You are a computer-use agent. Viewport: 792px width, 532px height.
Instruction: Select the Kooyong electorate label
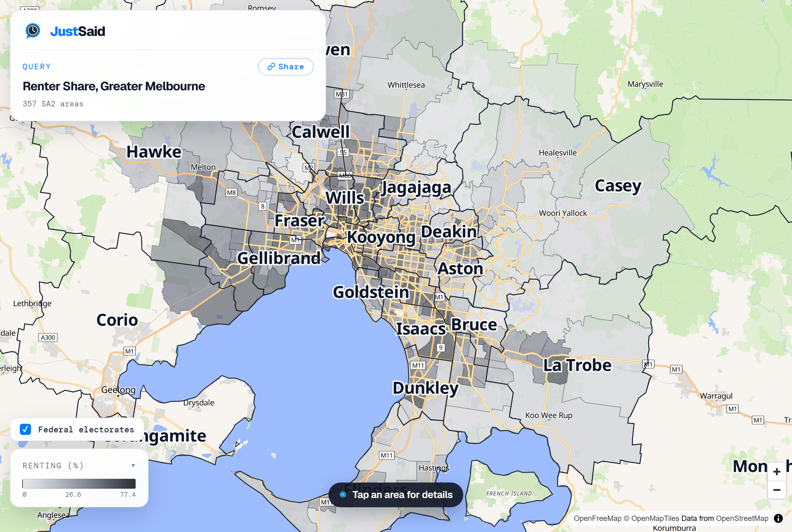(x=381, y=237)
